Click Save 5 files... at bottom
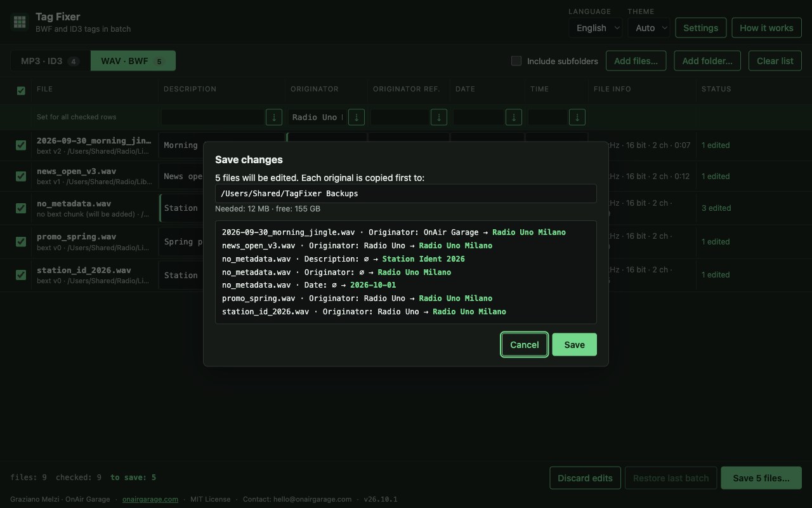This screenshot has height=508, width=812. pyautogui.click(x=761, y=478)
